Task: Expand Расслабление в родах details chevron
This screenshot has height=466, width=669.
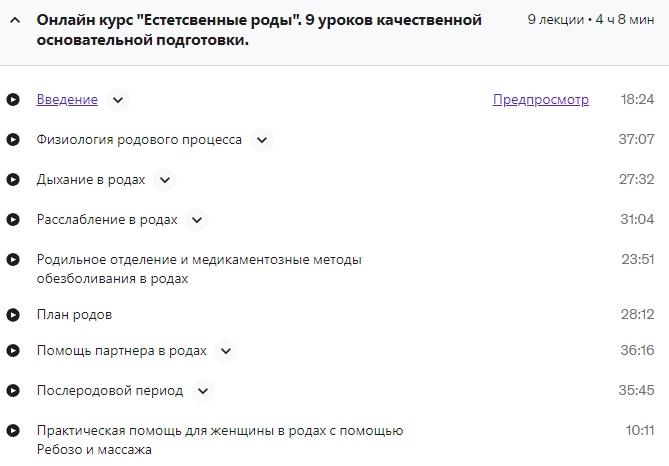Action: 197,220
